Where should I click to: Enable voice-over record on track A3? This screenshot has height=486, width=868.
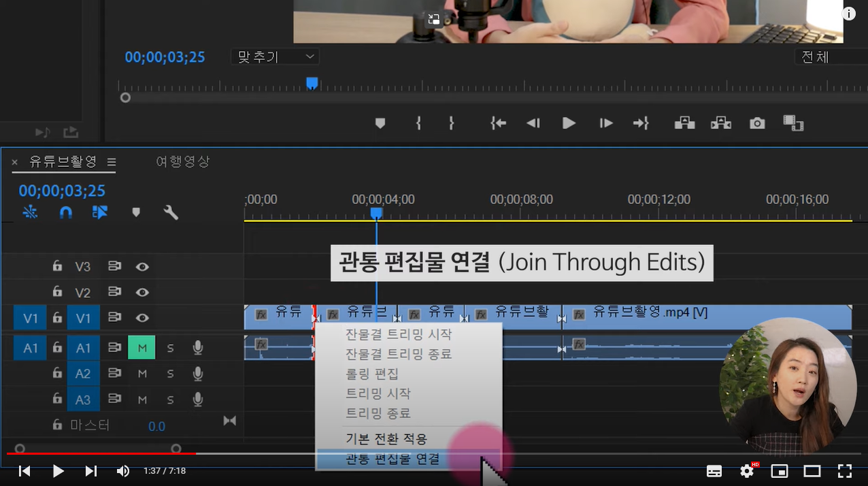click(198, 400)
